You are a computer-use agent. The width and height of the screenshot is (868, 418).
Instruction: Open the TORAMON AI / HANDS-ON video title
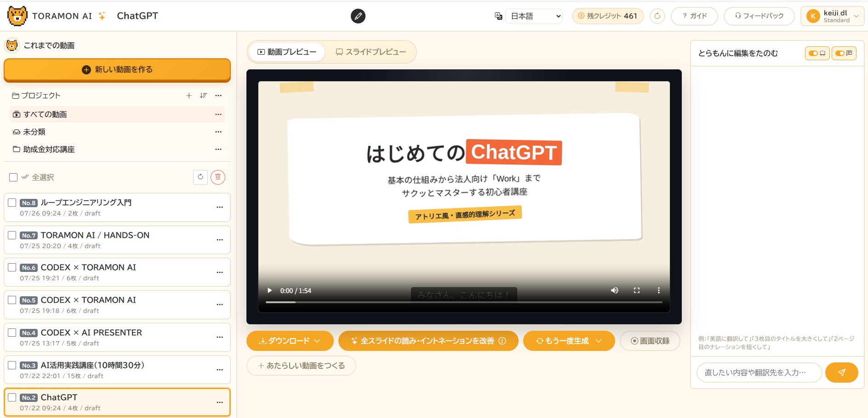pyautogui.click(x=95, y=235)
